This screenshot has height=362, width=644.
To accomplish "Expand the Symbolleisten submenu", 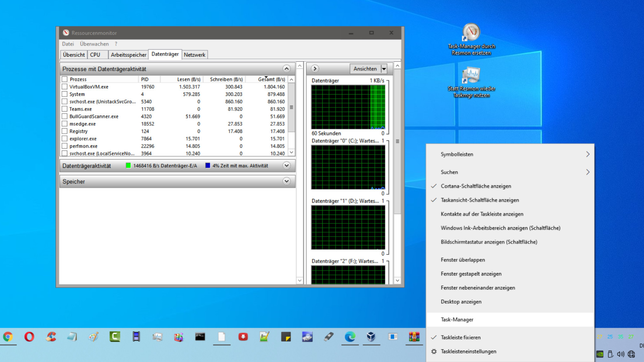I will coord(510,154).
